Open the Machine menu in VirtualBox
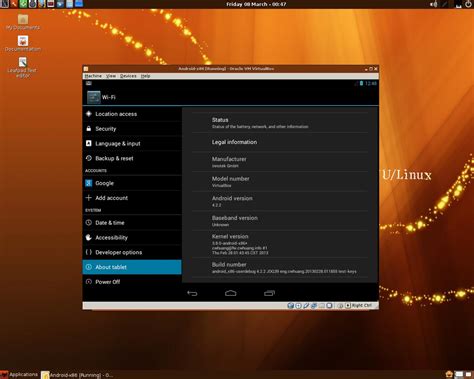Screen dimensions: 474x379 coord(93,76)
